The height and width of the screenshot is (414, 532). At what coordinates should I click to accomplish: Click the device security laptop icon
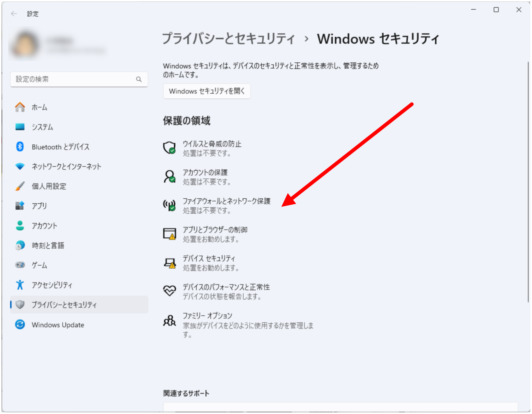[170, 263]
